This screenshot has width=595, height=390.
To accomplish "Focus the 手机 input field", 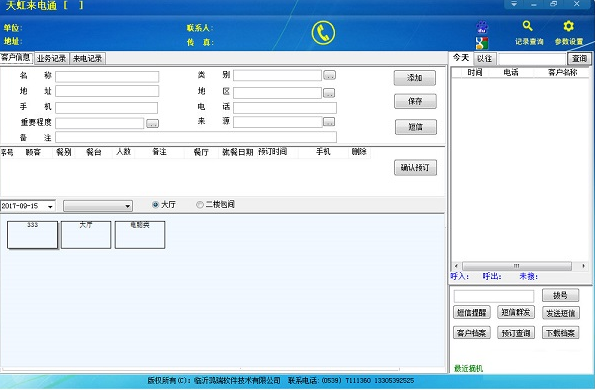I will click(x=107, y=108).
